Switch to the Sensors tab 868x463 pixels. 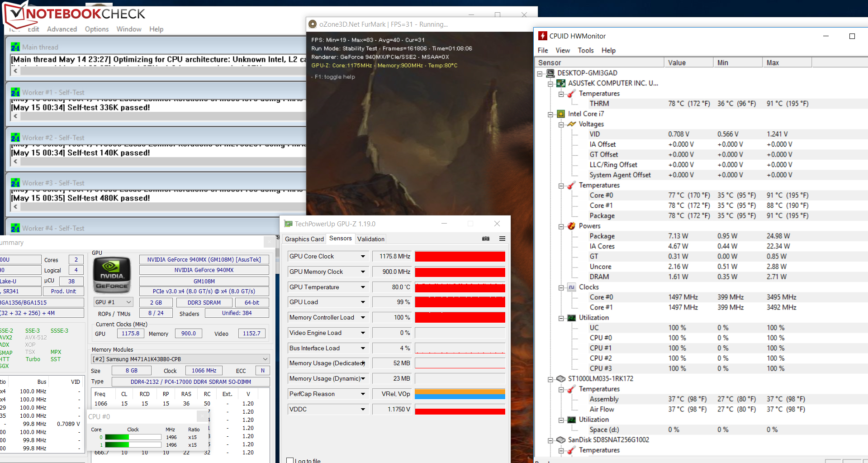[341, 238]
